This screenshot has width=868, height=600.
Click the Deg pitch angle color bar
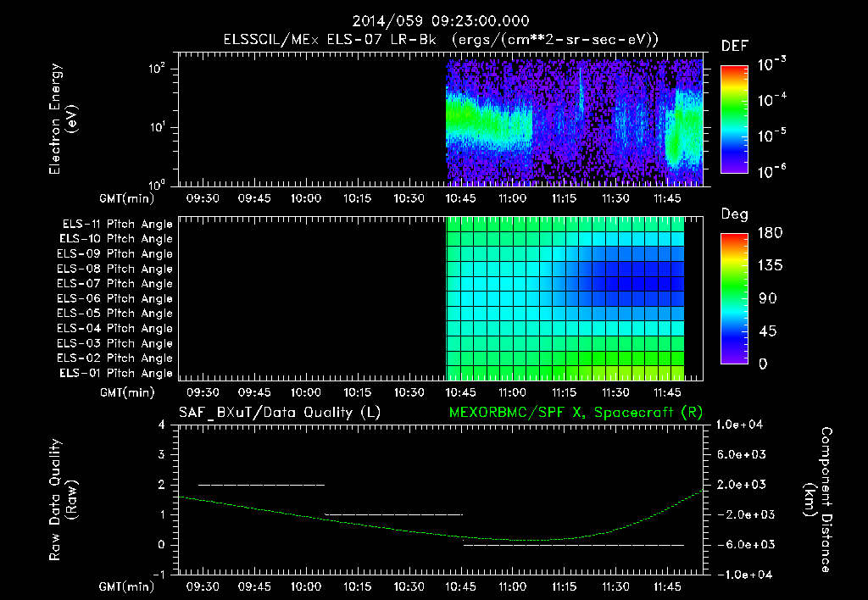tap(734, 298)
